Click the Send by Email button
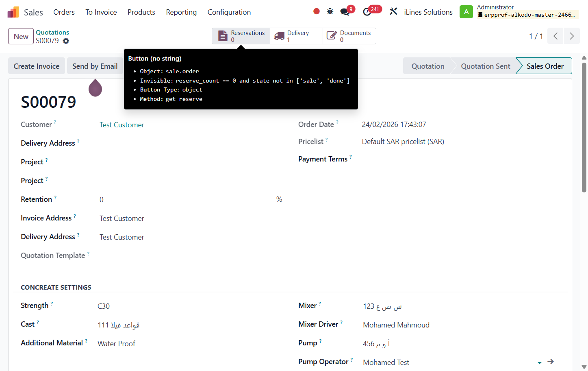This screenshot has width=588, height=371. pos(95,66)
